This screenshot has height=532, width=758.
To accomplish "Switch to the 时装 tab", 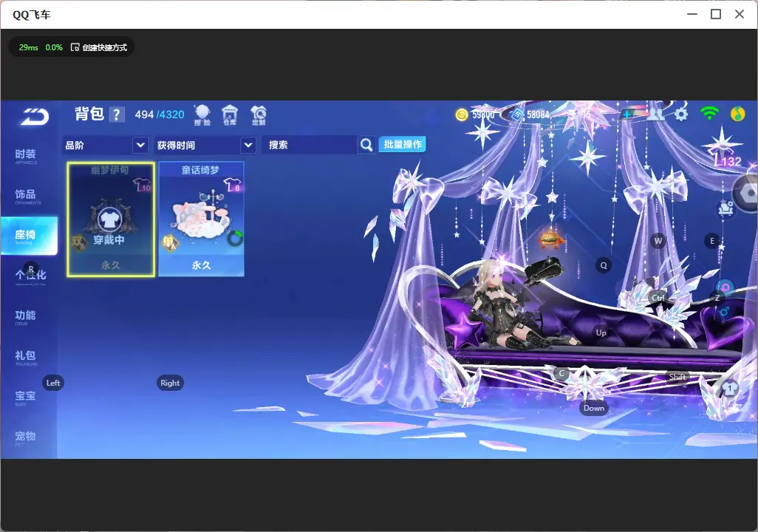I will coord(26,156).
